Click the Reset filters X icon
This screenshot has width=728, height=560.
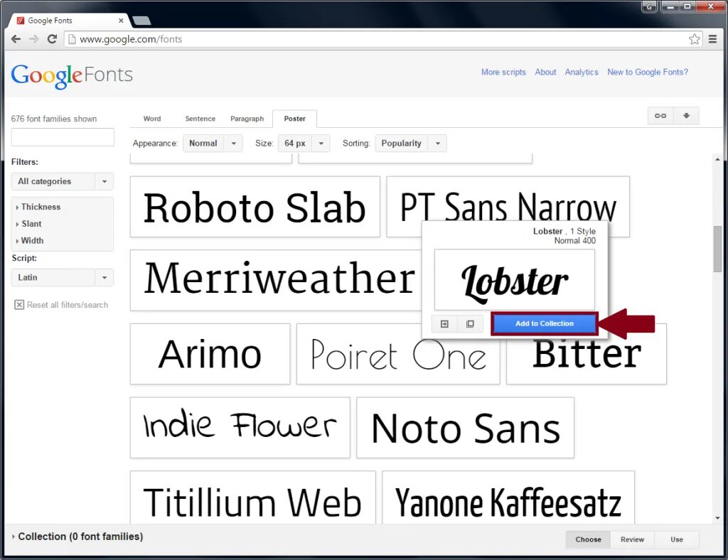[19, 305]
